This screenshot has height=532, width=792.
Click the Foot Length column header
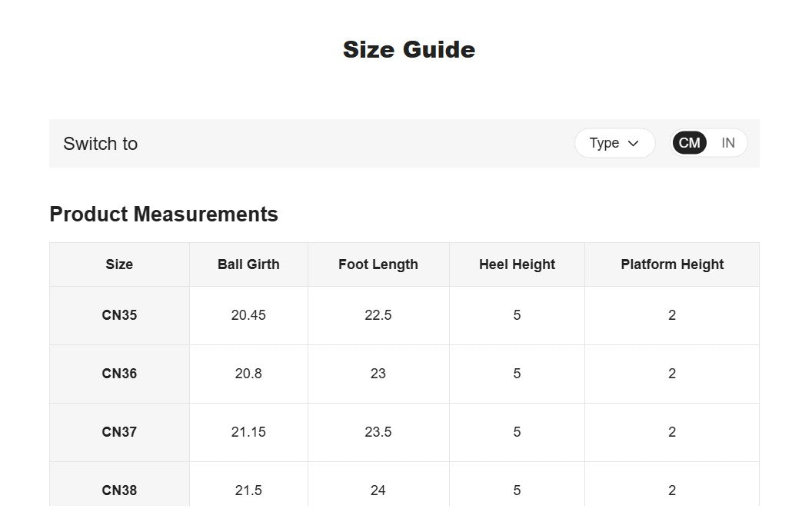tap(378, 264)
